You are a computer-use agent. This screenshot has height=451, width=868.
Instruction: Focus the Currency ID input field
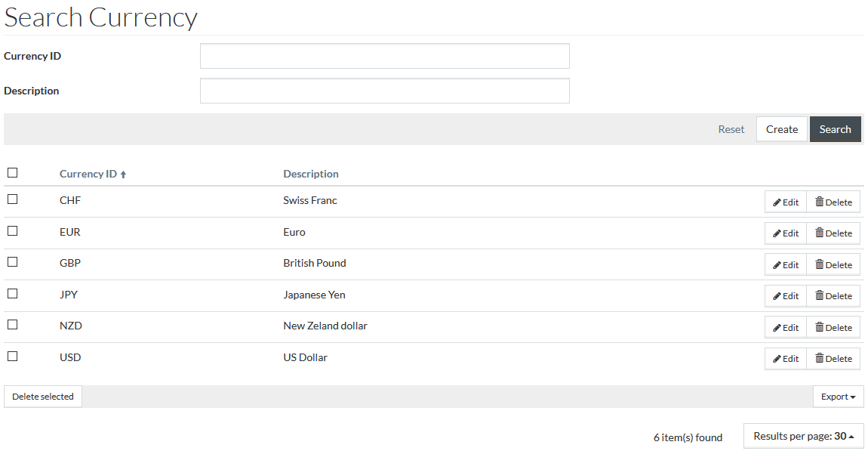point(385,56)
